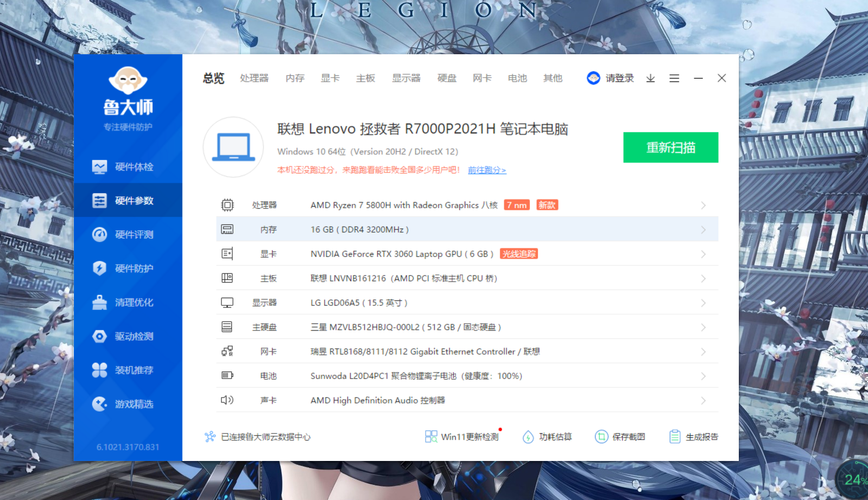The width and height of the screenshot is (868, 500).
Task: Open 硬件防护 shield icon
Action: [99, 268]
